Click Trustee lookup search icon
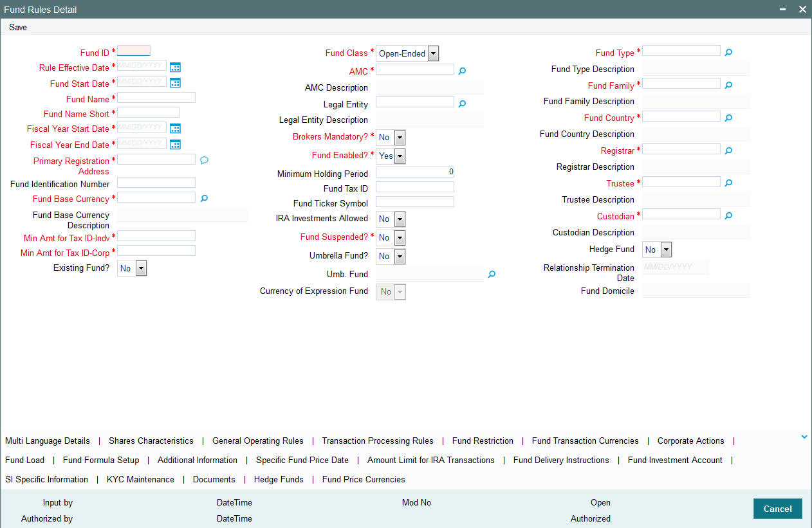Viewport: 812px width, 528px height. pyautogui.click(x=728, y=183)
